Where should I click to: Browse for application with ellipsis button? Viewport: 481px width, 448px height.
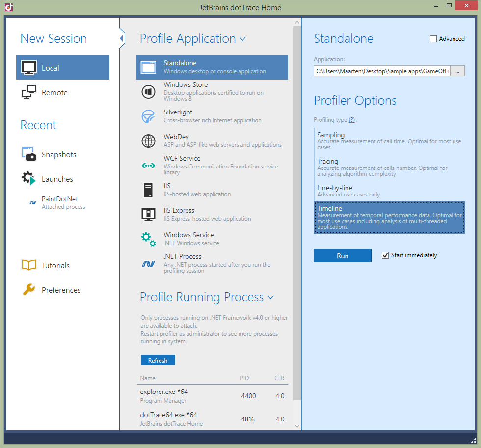(457, 71)
